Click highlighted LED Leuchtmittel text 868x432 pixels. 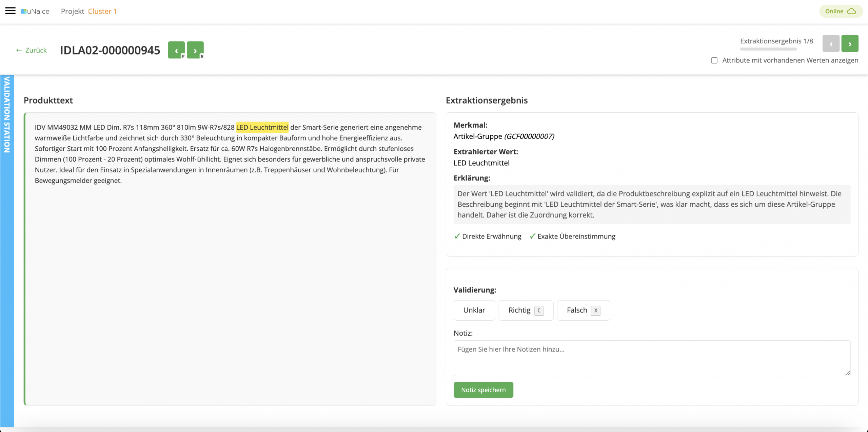click(x=262, y=127)
